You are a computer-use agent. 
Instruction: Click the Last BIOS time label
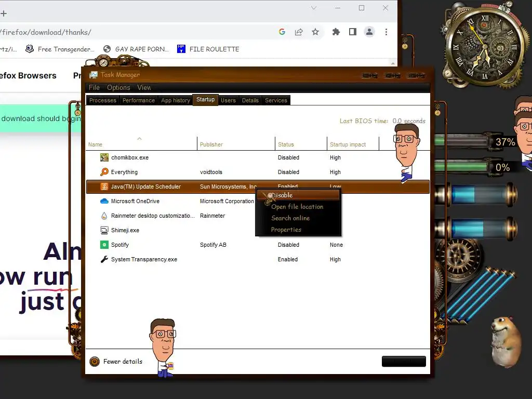click(364, 121)
